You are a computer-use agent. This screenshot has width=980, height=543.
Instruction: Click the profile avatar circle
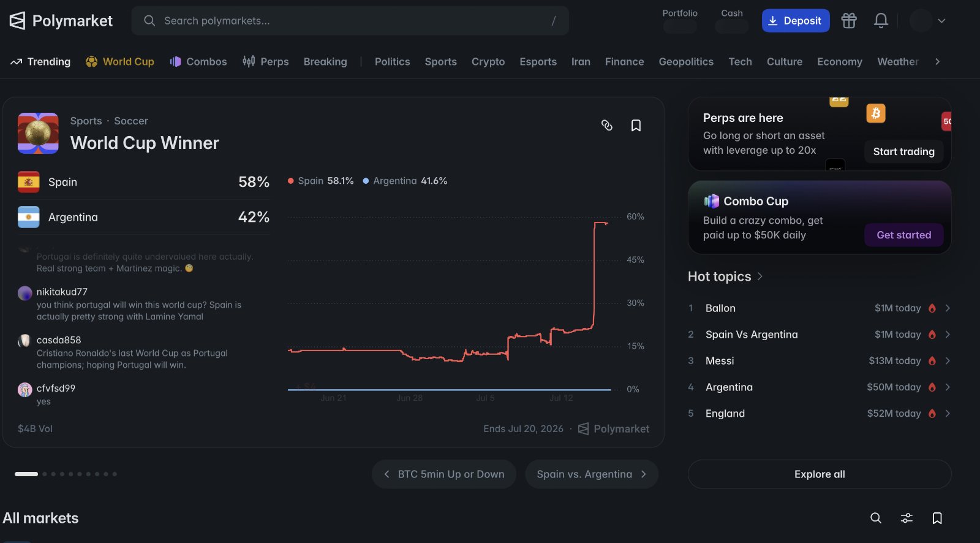click(921, 21)
